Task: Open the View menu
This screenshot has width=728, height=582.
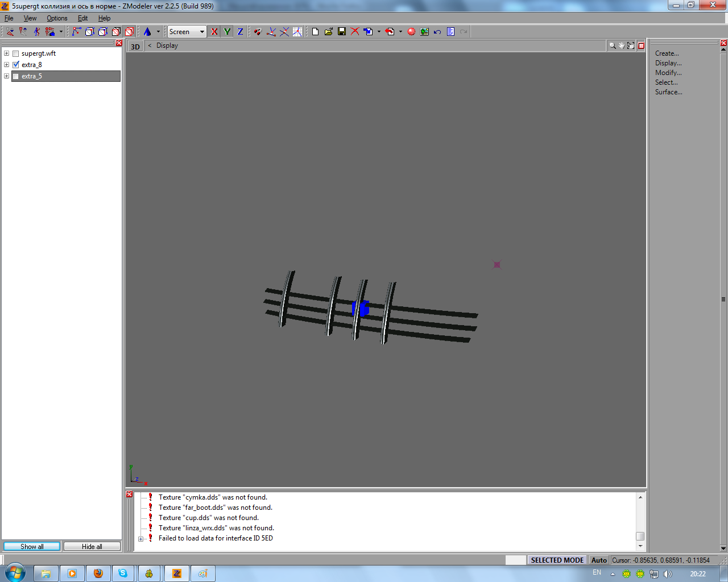Action: [x=30, y=18]
